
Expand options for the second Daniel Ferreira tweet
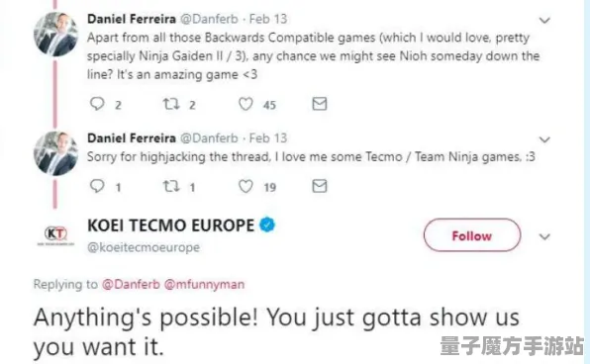544,139
